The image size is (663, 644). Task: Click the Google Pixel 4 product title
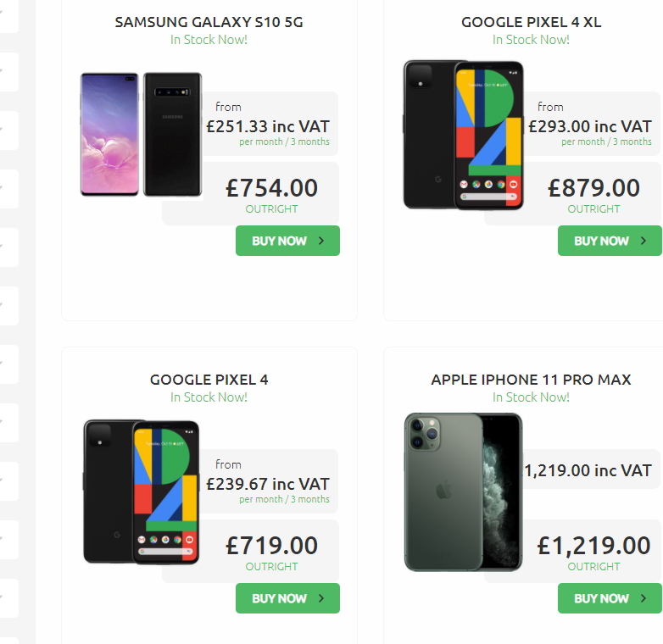pyautogui.click(x=209, y=380)
